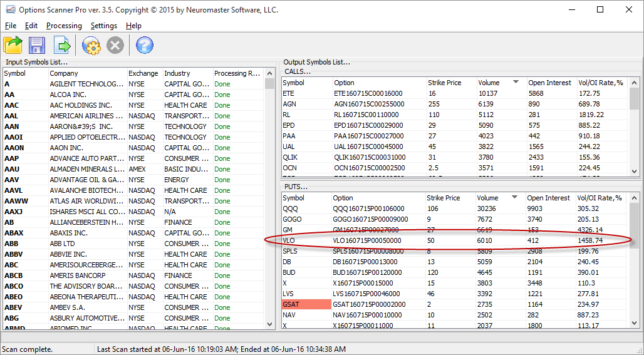Click CALLS table scrollbar down arrow
Viewport: 644px width, 355px height.
[634, 172]
